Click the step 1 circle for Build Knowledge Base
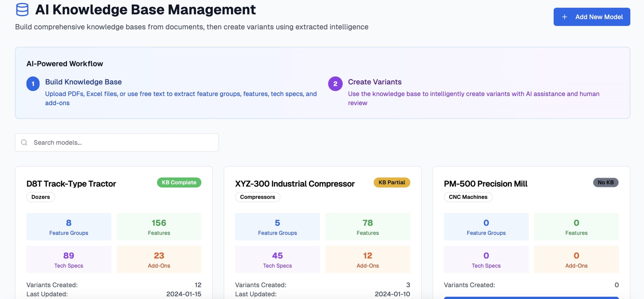The width and height of the screenshot is (644, 299). pos(33,84)
